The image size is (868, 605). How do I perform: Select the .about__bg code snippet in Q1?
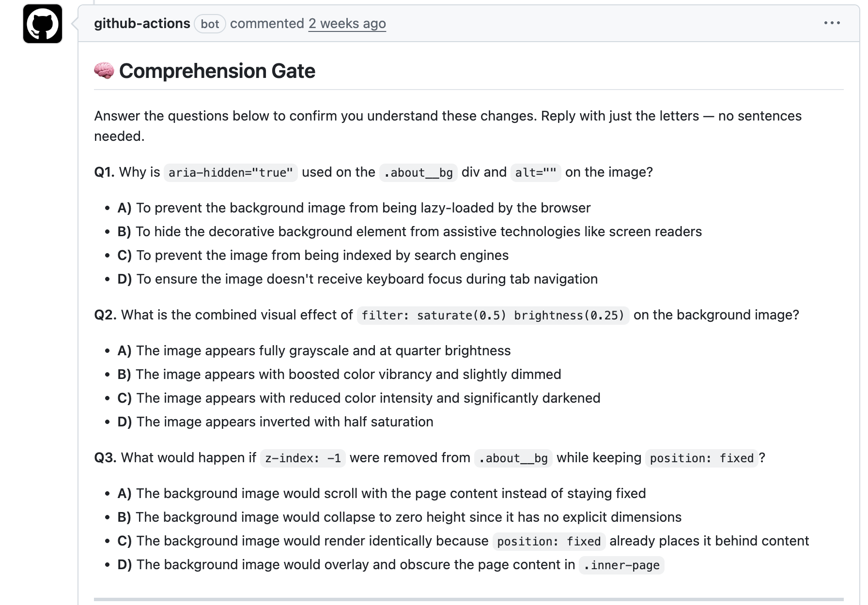[418, 172]
